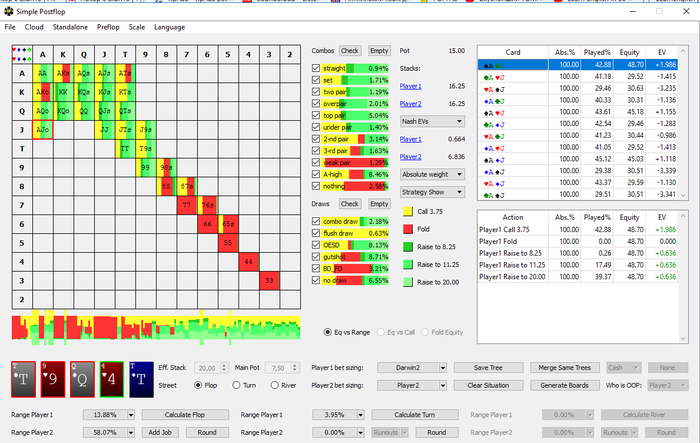Image resolution: width=700 pixels, height=443 pixels.
Task: Disable the gutshot draw filter
Action: coord(316,257)
